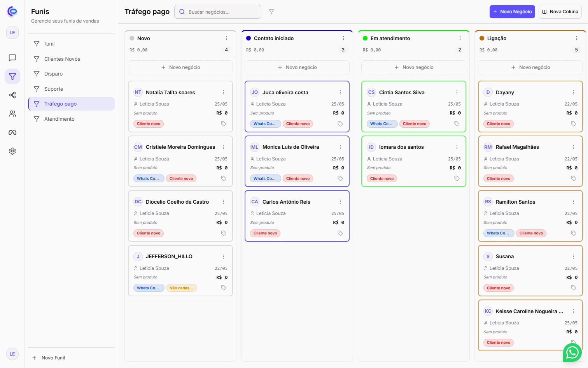Open the integrations nodes icon in the sidebar
588x368 pixels.
[x=12, y=95]
